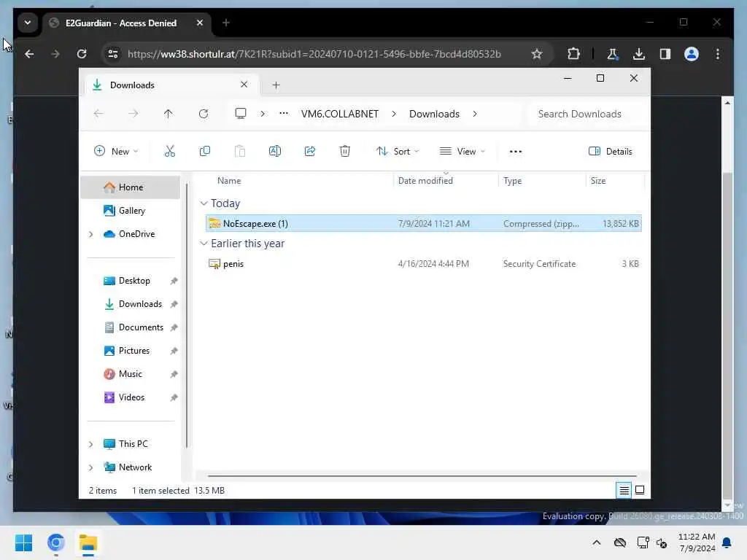Open Chrome three-dot menu

[x=718, y=54]
